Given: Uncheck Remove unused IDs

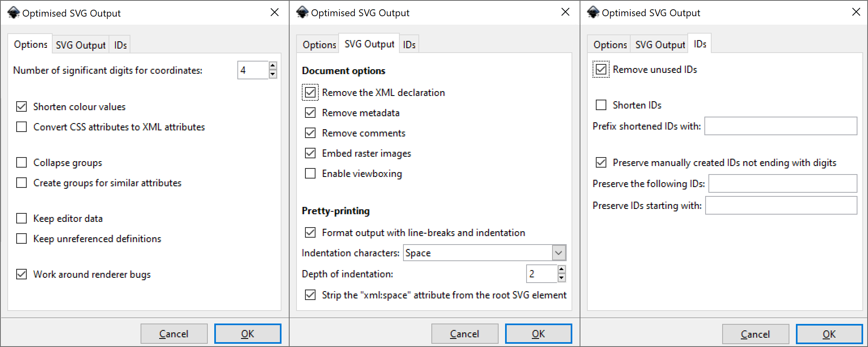Looking at the screenshot, I should coord(601,69).
